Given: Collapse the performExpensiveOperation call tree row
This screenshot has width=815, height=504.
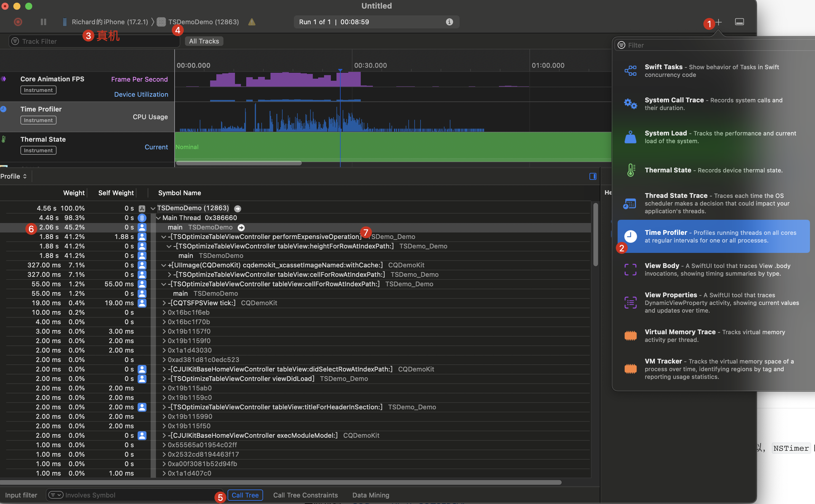Looking at the screenshot, I should pyautogui.click(x=164, y=237).
